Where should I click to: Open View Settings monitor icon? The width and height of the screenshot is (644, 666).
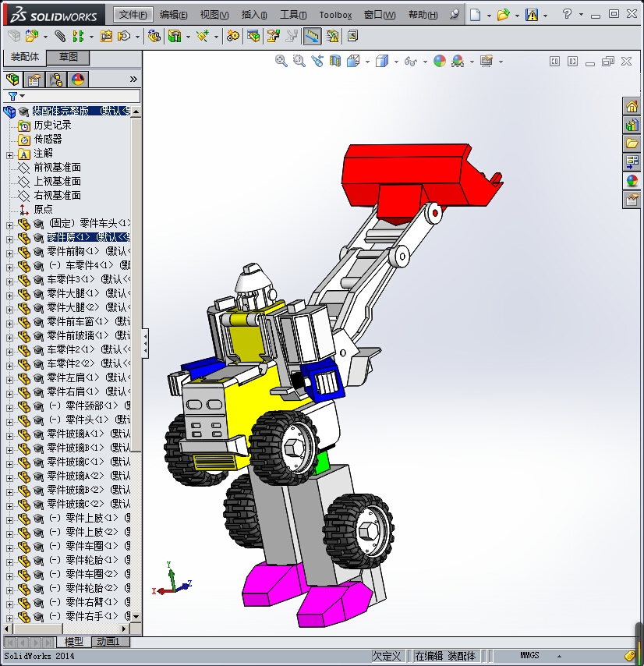coord(487,61)
